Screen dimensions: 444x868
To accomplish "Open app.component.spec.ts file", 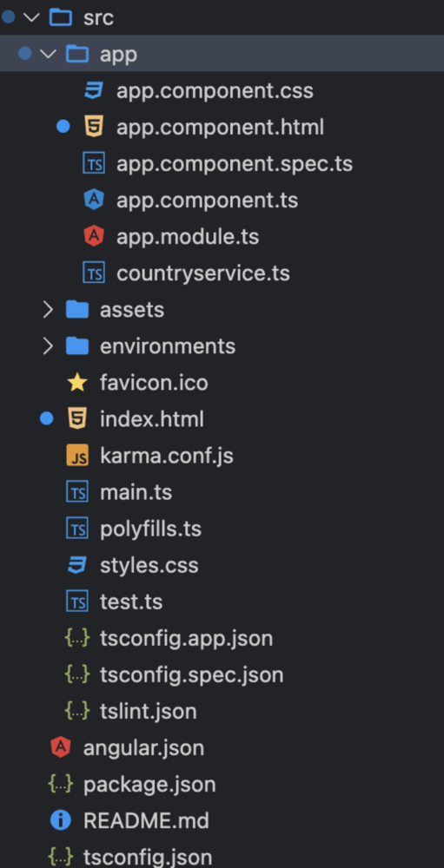I will [235, 164].
